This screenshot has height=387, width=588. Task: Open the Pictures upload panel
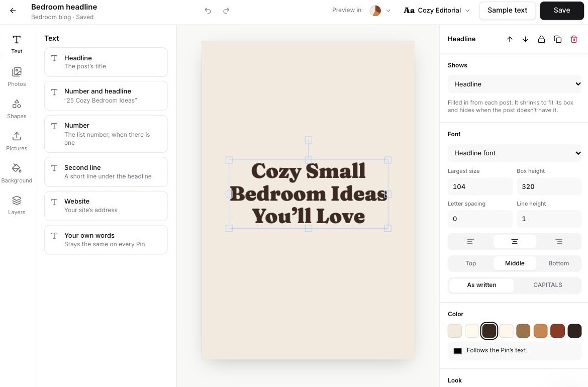tap(17, 141)
